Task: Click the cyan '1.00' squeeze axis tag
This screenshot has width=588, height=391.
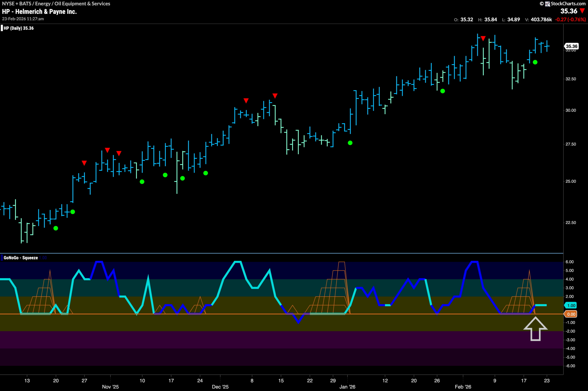Action: (571, 306)
